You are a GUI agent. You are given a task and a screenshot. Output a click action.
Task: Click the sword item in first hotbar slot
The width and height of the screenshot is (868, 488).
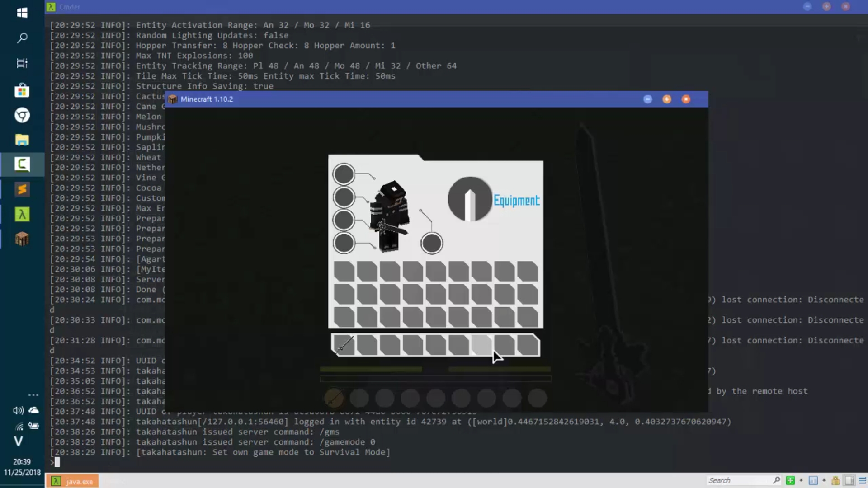344,345
